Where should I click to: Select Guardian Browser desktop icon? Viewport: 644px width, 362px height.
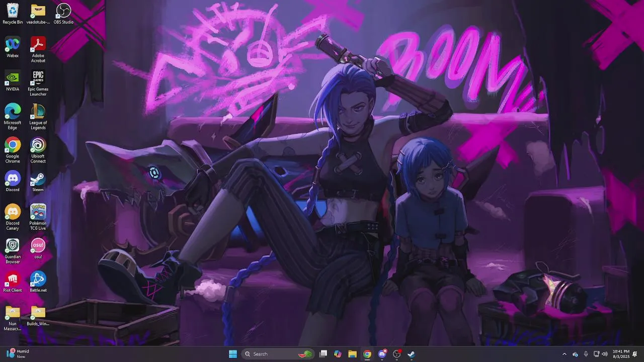click(x=13, y=251)
